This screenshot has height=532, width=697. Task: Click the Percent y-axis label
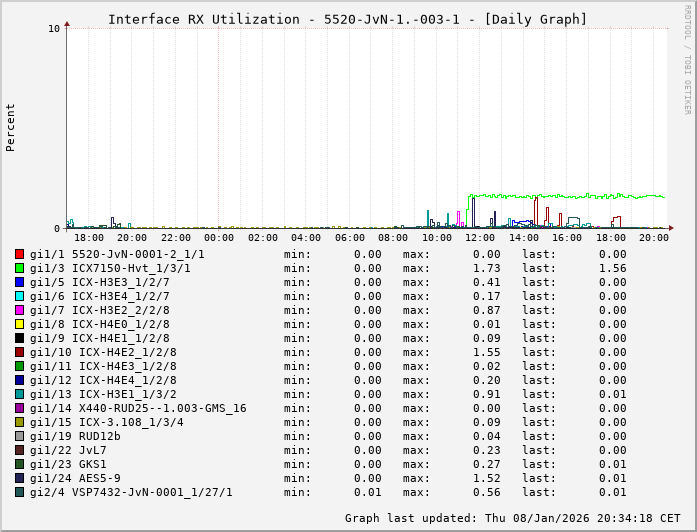click(x=11, y=127)
